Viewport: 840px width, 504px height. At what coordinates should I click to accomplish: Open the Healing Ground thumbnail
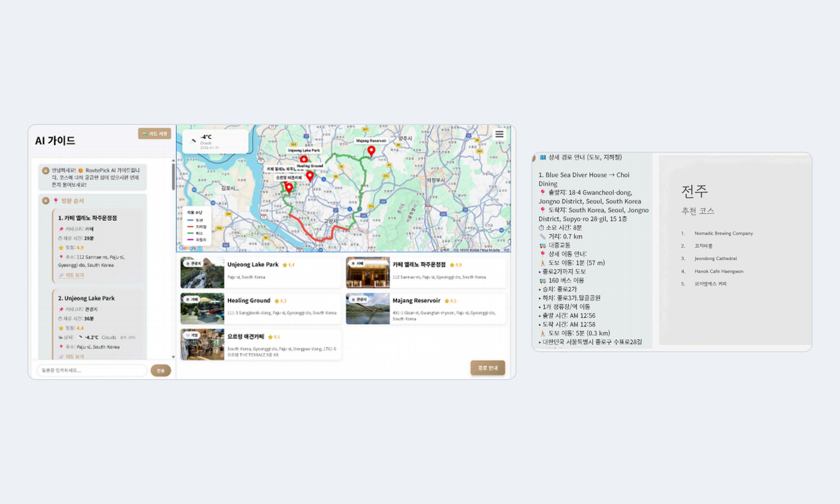(202, 309)
